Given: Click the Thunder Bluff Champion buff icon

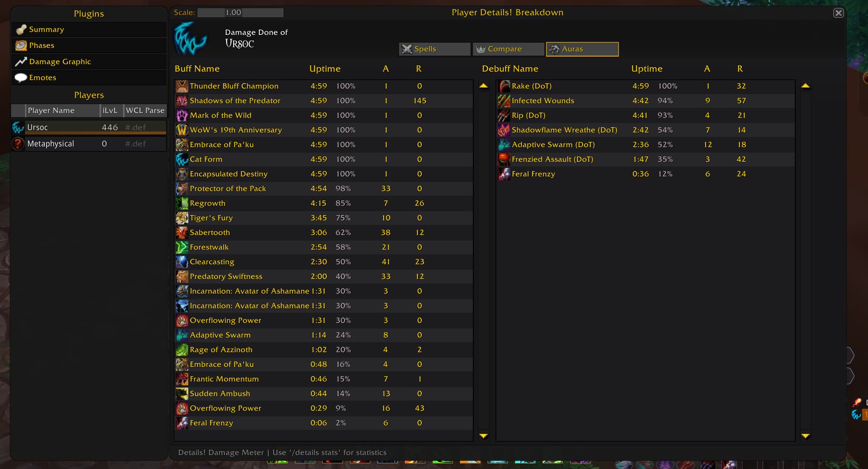Looking at the screenshot, I should [x=182, y=86].
